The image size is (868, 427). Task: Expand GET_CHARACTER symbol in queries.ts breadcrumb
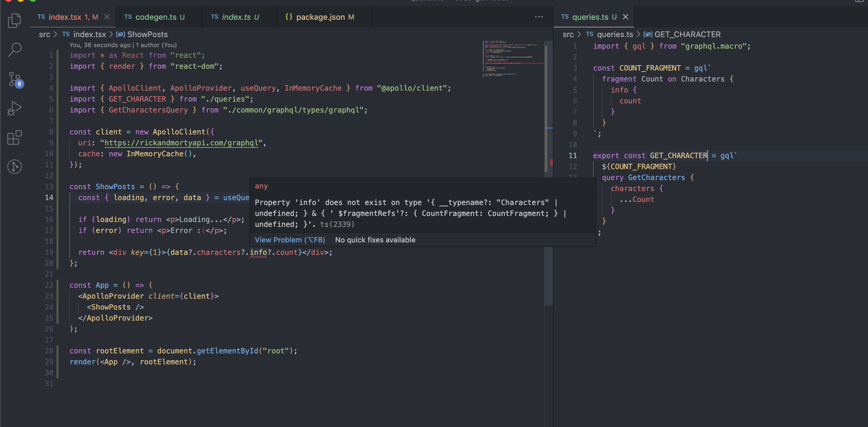[x=687, y=34]
